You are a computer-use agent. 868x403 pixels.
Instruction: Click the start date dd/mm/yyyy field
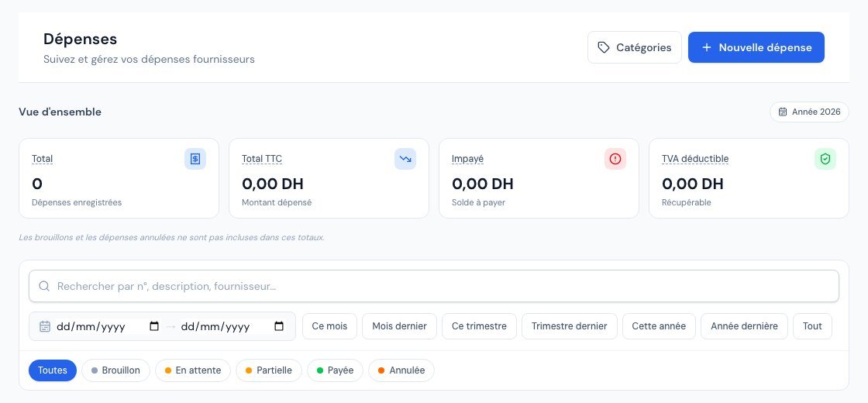click(108, 326)
